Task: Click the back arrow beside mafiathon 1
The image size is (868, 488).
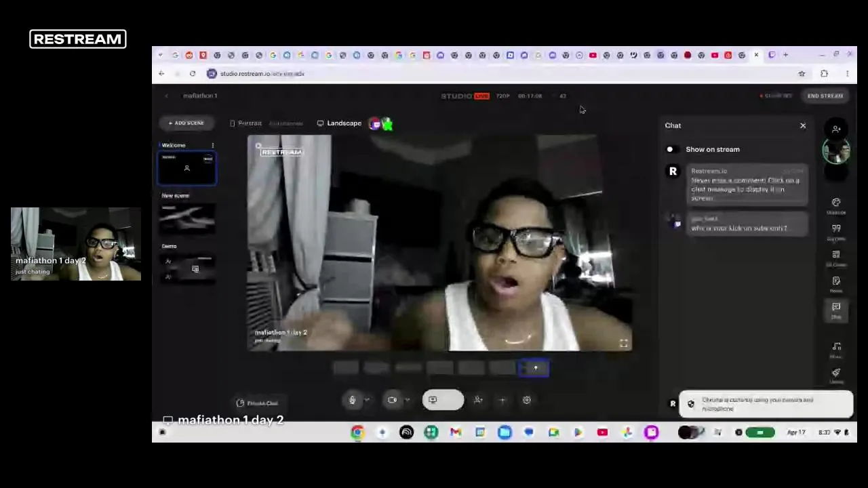Action: click(x=166, y=96)
